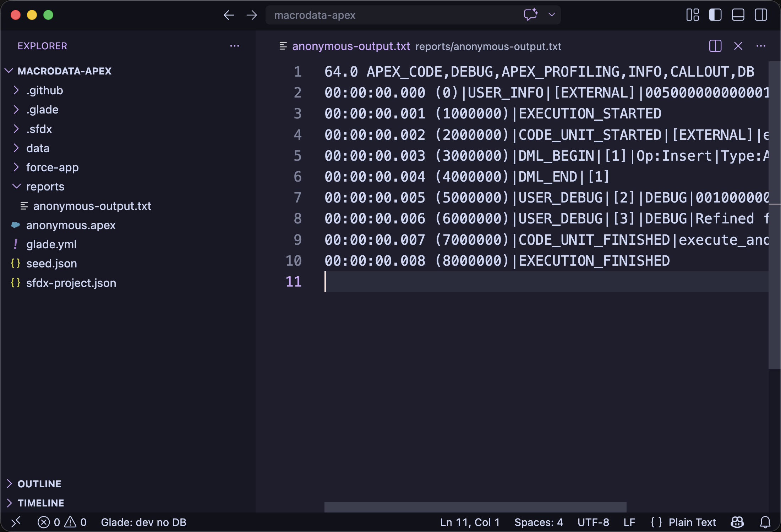This screenshot has height=532, width=781.
Task: Show errors count in status bar
Action: point(49,522)
